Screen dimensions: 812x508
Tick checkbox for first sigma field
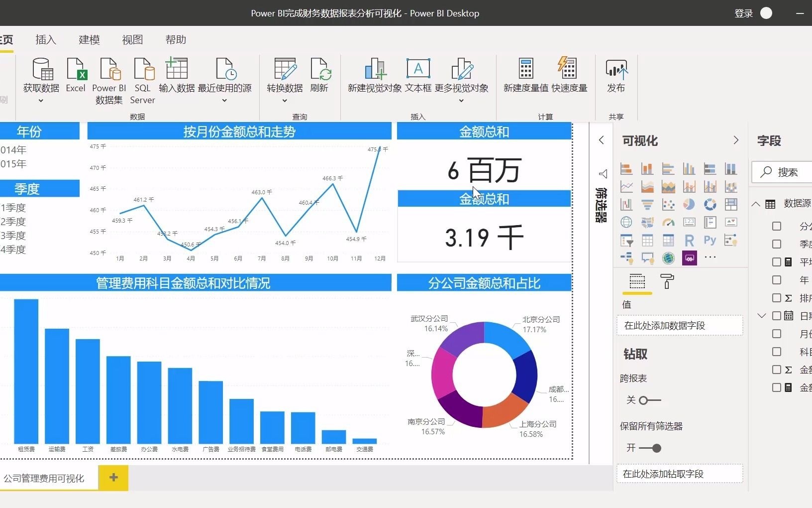coord(777,298)
